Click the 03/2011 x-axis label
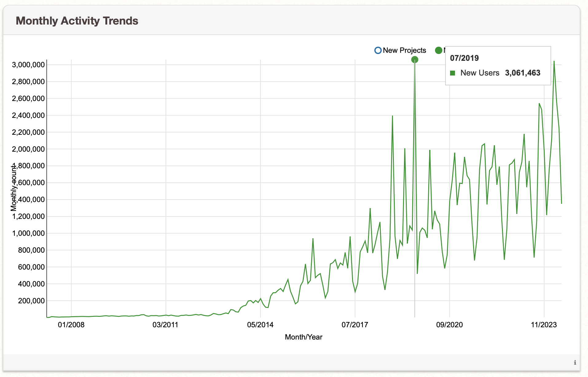 166,325
